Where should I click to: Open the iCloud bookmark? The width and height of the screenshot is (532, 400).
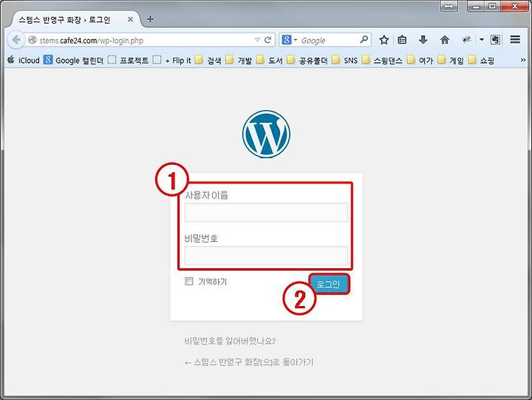[x=24, y=61]
